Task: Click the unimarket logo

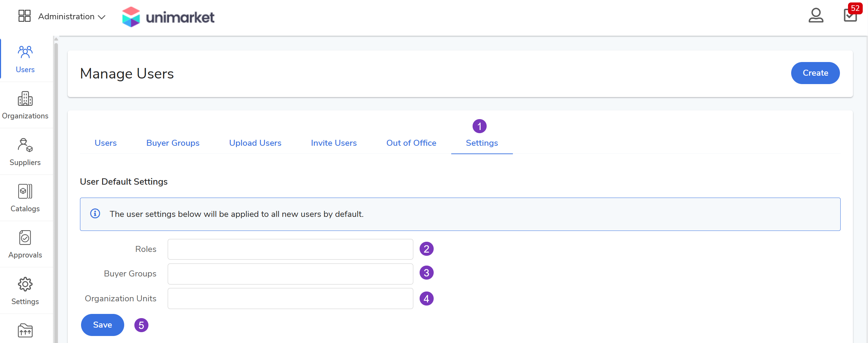Action: click(x=168, y=17)
